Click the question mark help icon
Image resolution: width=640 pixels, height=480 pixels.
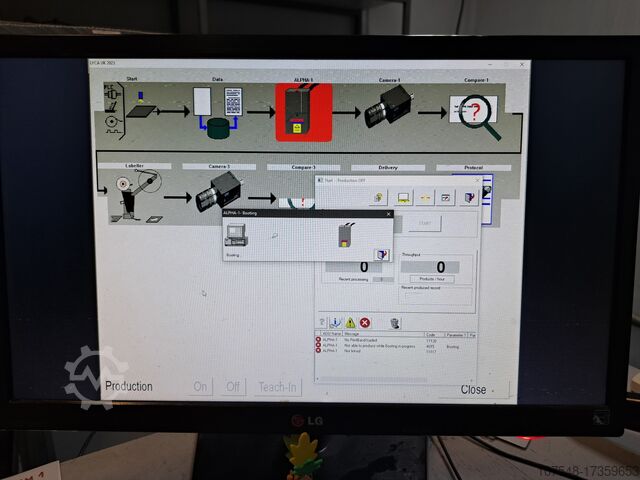[x=322, y=322]
